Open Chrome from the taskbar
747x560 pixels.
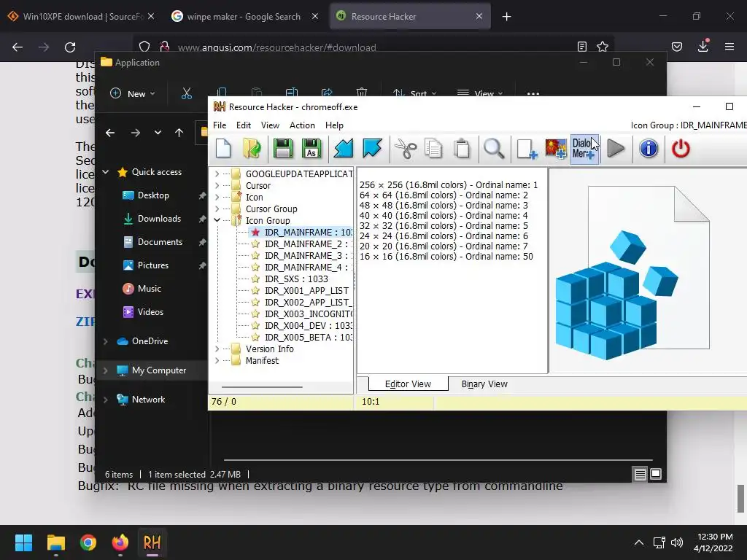click(x=88, y=542)
